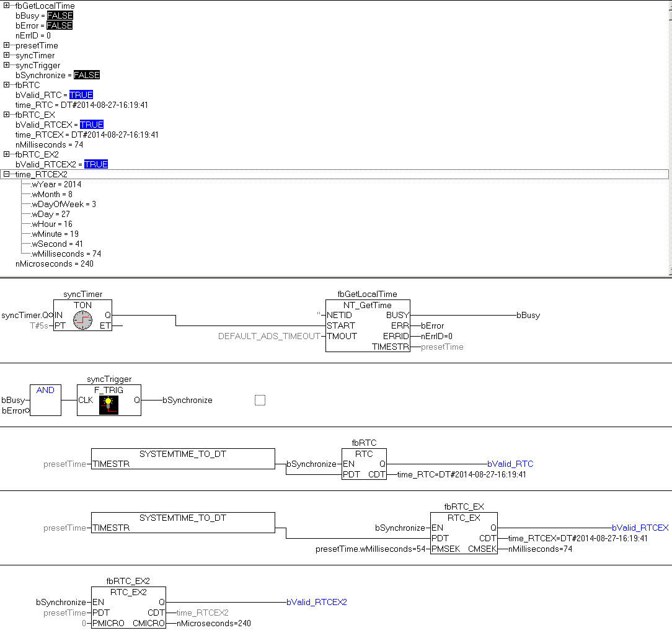The image size is (672, 633).
Task: Click the fbGetLocalTime instance name above block
Action: tap(367, 294)
